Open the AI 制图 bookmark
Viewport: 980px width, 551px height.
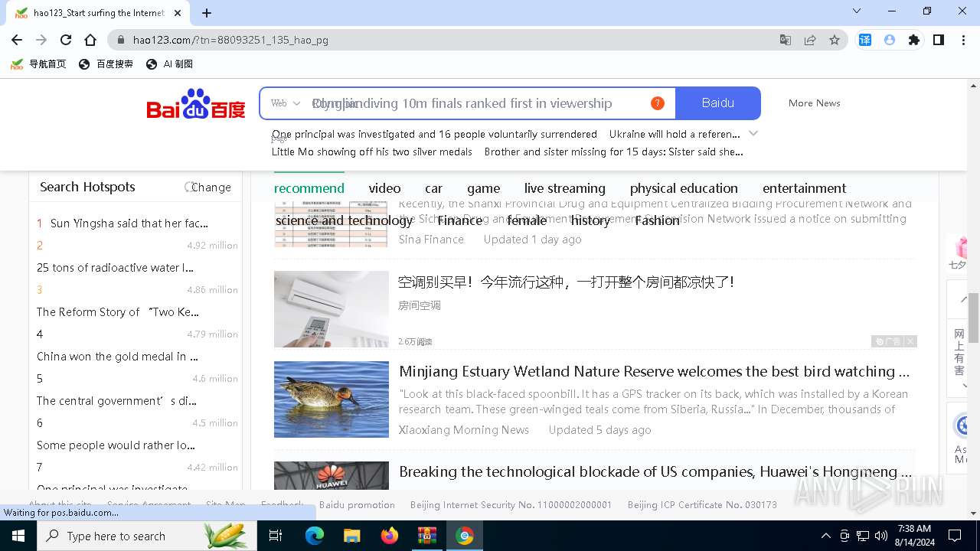coord(169,64)
